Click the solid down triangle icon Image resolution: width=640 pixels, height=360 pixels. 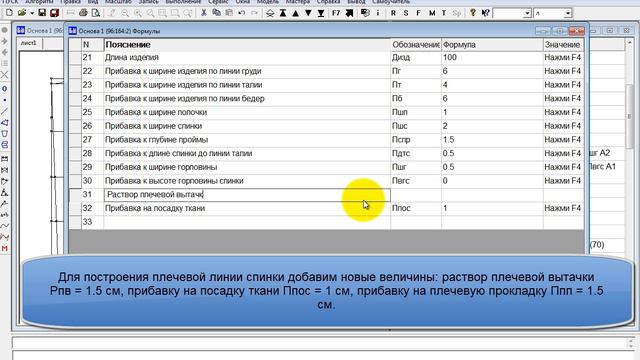tap(308, 13)
